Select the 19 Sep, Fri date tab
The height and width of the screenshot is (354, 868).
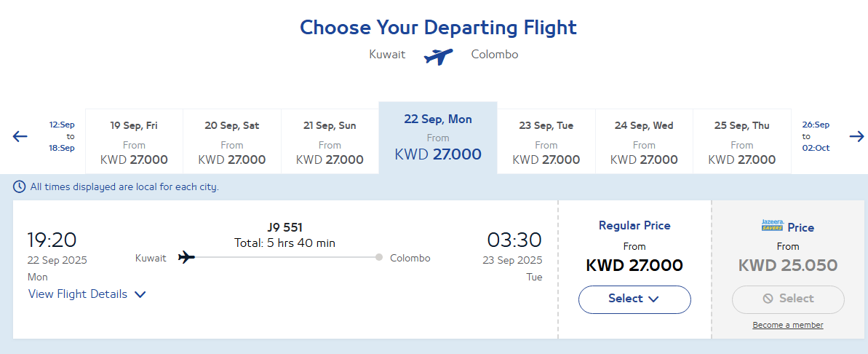pos(134,142)
